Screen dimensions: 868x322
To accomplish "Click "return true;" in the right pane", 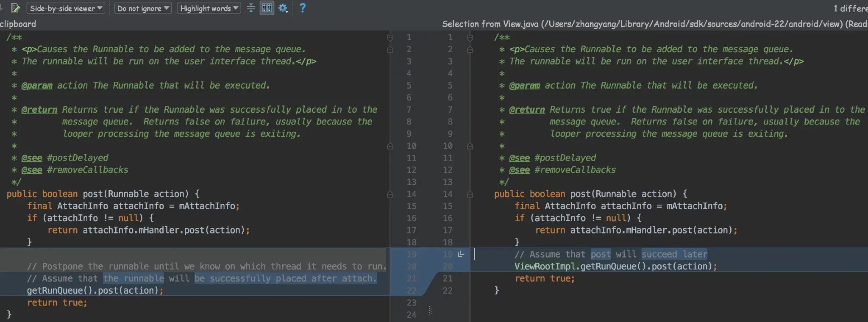I will tap(545, 279).
